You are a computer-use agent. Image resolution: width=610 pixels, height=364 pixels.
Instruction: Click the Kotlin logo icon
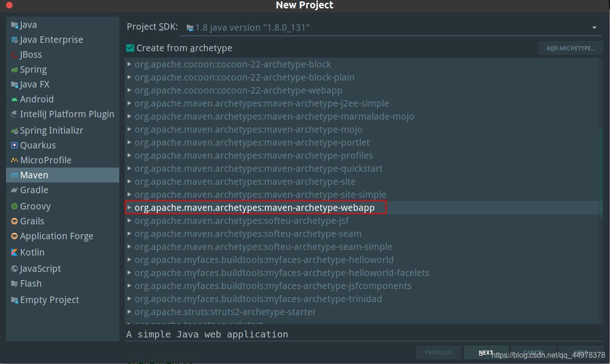point(14,253)
